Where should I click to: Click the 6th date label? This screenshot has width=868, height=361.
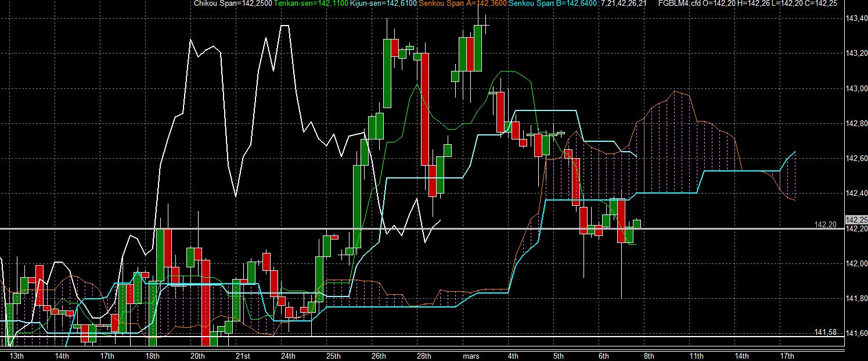(604, 356)
